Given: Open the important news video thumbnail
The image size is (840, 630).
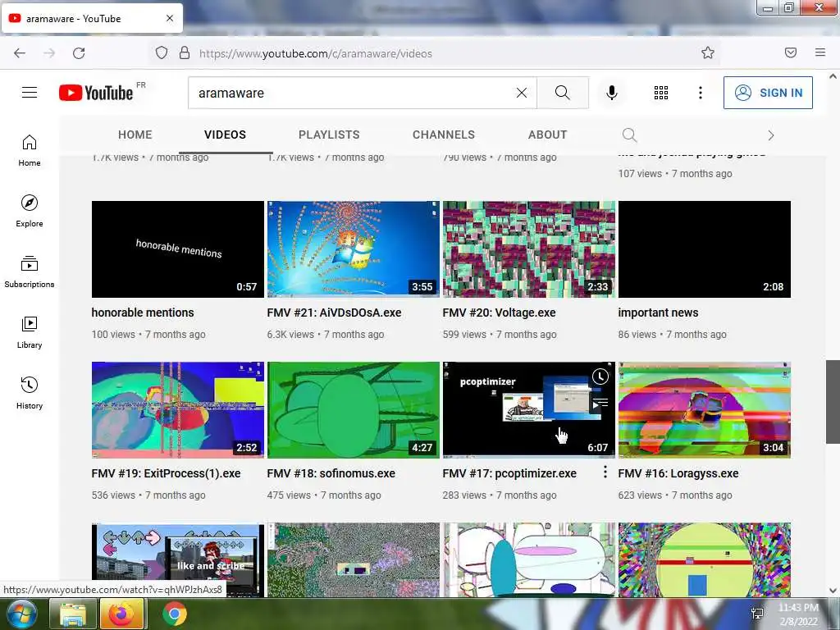Looking at the screenshot, I should (705, 249).
